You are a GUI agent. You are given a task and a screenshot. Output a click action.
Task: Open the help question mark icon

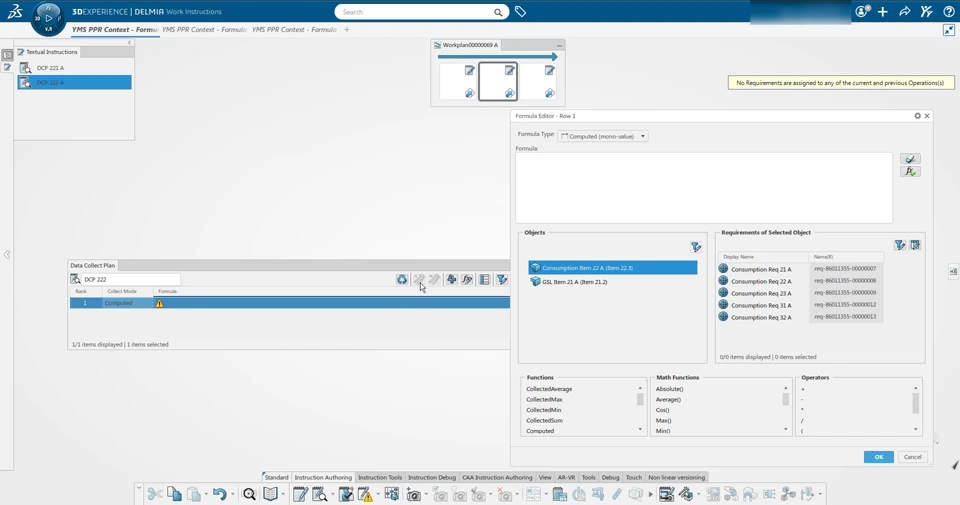click(x=948, y=12)
